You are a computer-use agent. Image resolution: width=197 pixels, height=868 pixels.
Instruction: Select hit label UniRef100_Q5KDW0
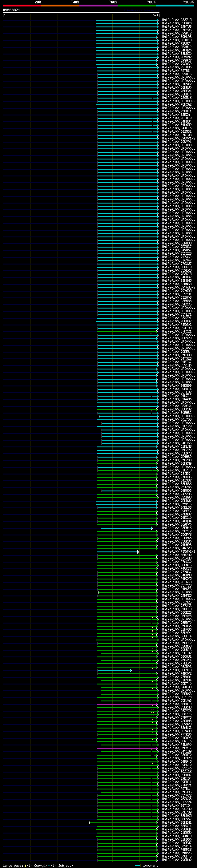coord(176,501)
